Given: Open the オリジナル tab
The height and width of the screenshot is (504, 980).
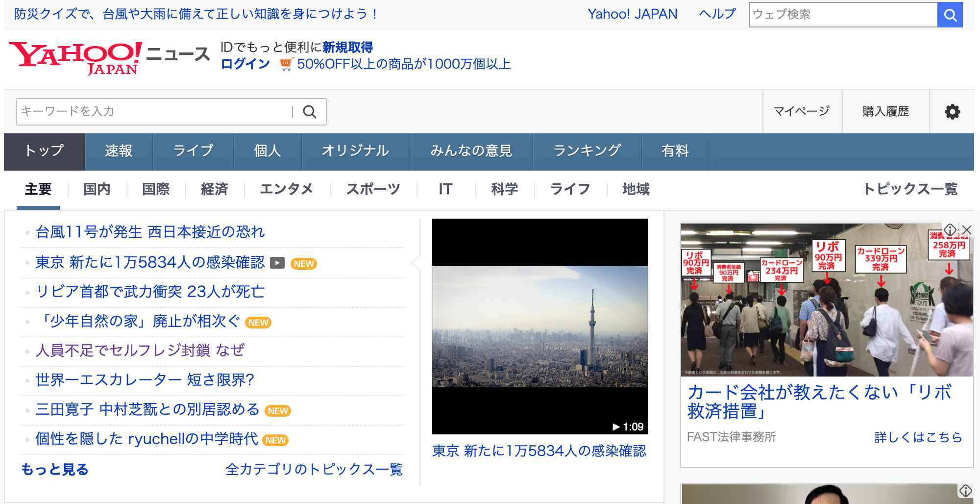Looking at the screenshot, I should [356, 151].
